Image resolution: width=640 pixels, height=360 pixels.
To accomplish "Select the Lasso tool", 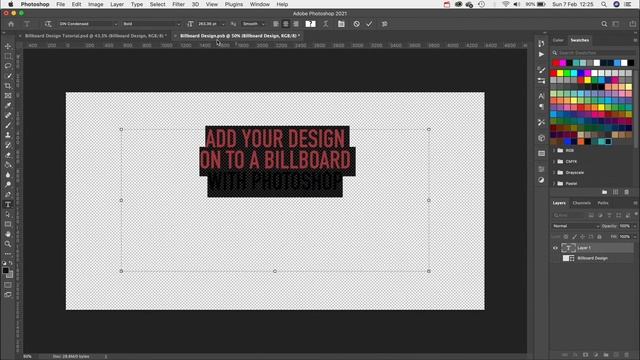I will click(8, 66).
